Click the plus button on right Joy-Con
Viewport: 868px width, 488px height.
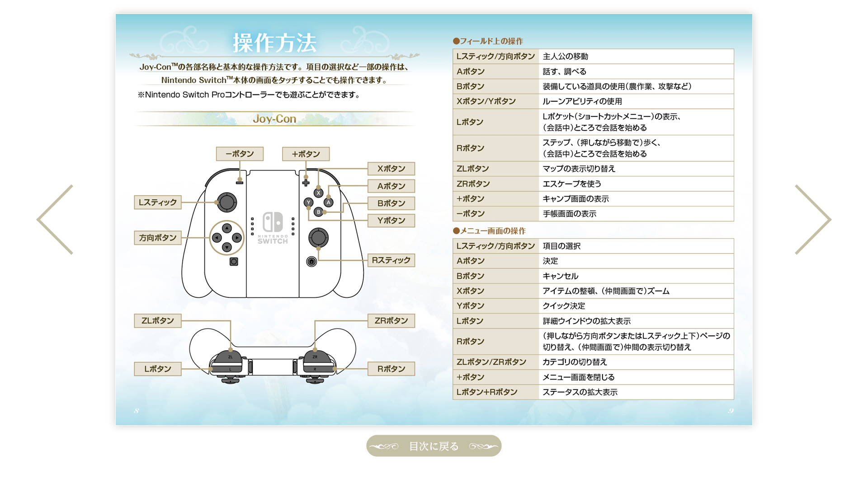[306, 183]
